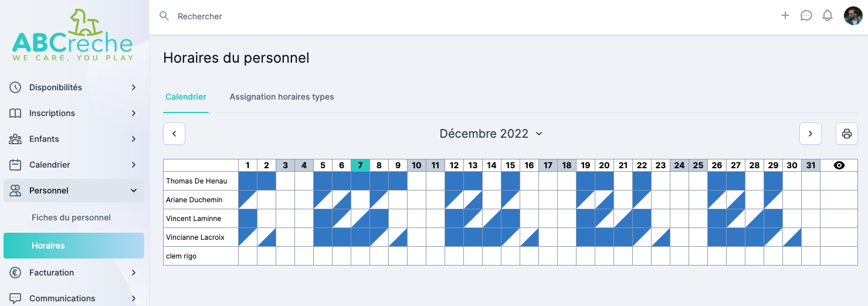Go to next month arrow
The image size is (868, 306).
[x=810, y=134]
